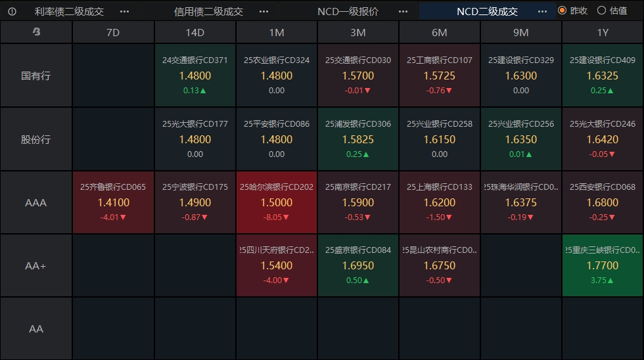Open the 25齐鲁银行CD065 cell
644x360 pixels.
pos(113,202)
